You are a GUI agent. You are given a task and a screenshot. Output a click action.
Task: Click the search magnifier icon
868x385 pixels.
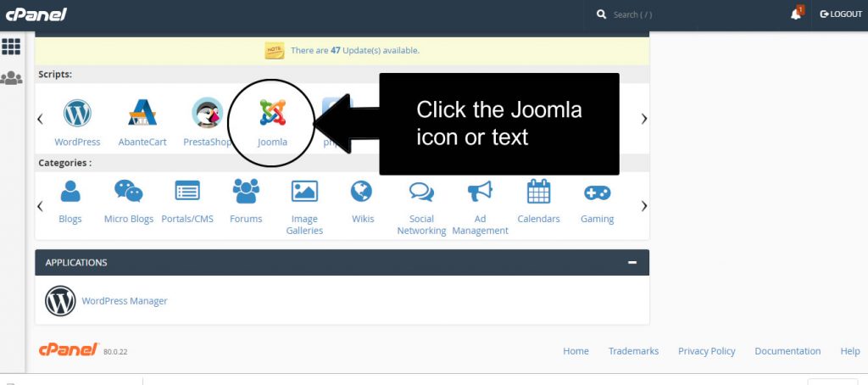click(601, 14)
